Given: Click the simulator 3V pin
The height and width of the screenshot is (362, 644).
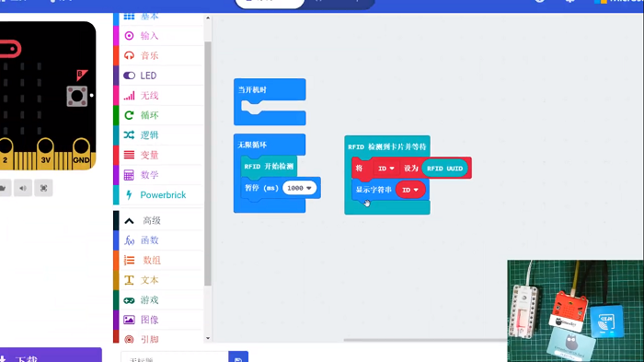Looking at the screenshot, I should 45,154.
